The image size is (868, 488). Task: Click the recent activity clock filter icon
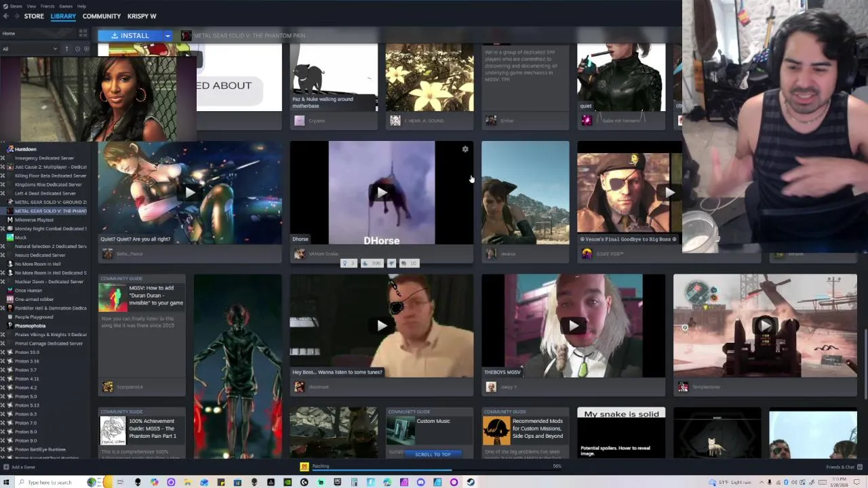(x=77, y=49)
